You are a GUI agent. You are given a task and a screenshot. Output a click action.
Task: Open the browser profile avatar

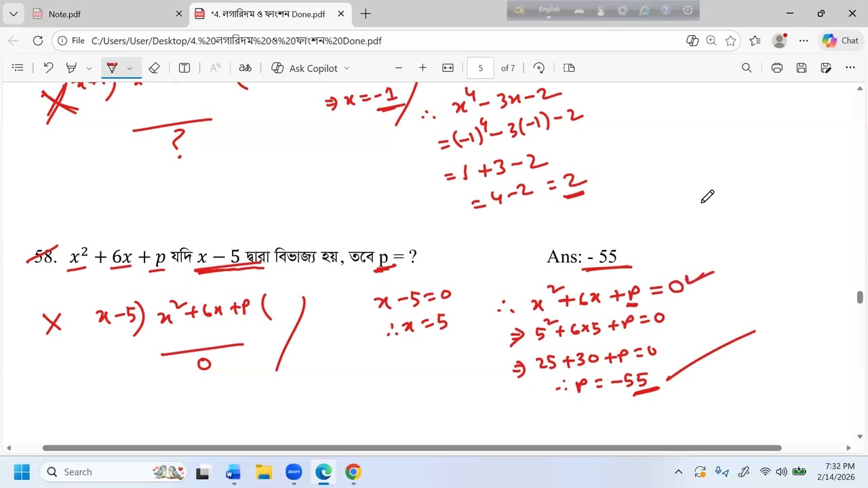pos(779,41)
